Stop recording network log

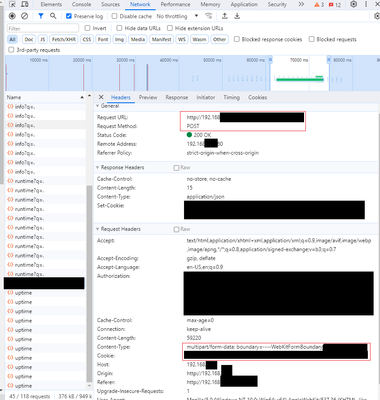click(x=12, y=16)
